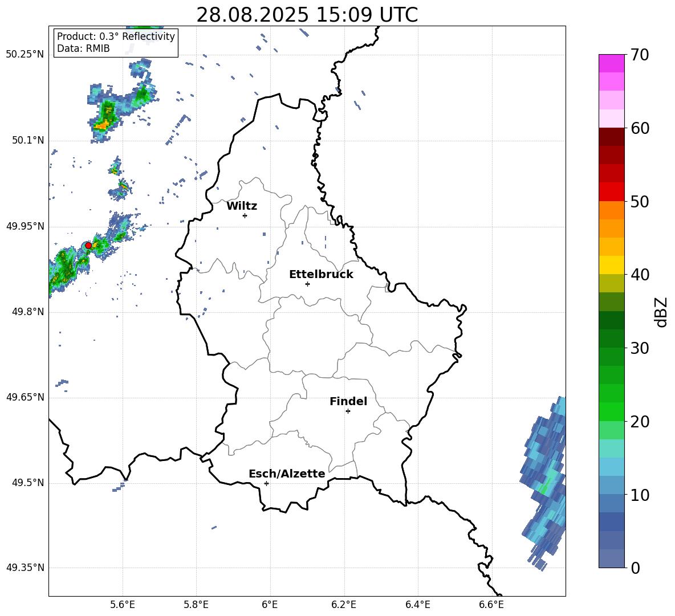Viewport: 675px width, 616px height.
Task: Click the Data: RMIB text
Action: tap(83, 48)
